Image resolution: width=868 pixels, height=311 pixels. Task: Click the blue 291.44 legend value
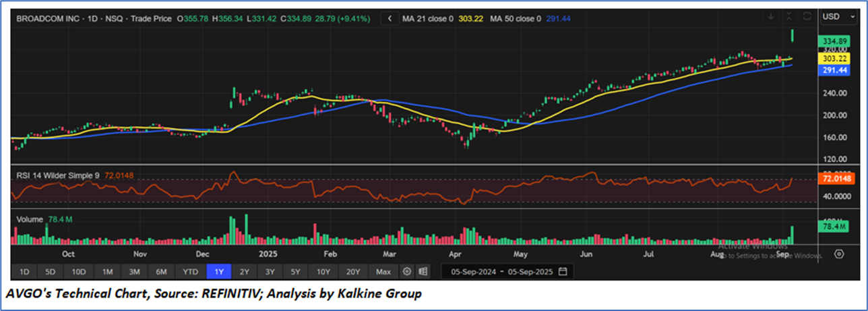(x=559, y=19)
